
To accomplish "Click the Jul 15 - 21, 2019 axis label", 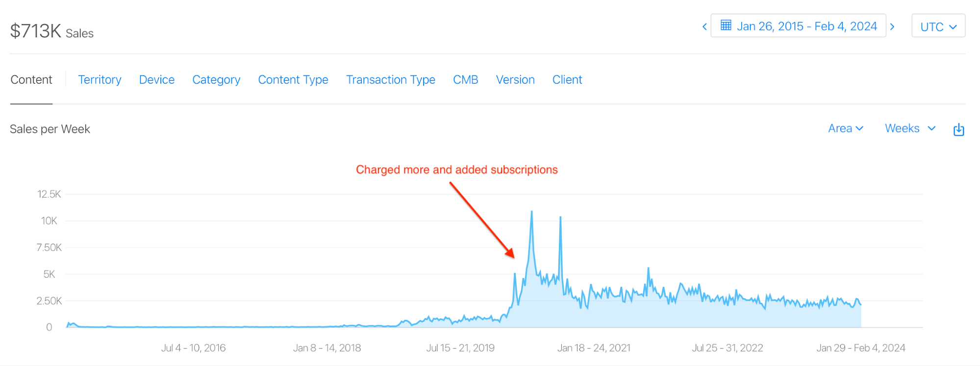I will [460, 348].
